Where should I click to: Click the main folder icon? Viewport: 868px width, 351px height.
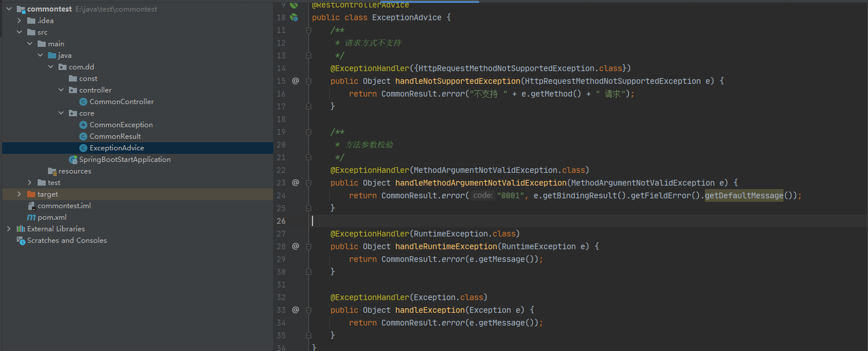coord(42,44)
